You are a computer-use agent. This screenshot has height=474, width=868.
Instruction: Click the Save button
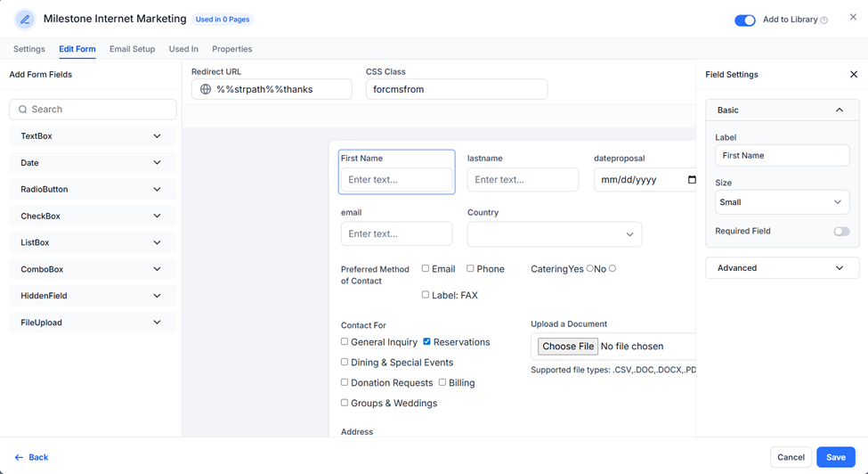[x=835, y=457]
